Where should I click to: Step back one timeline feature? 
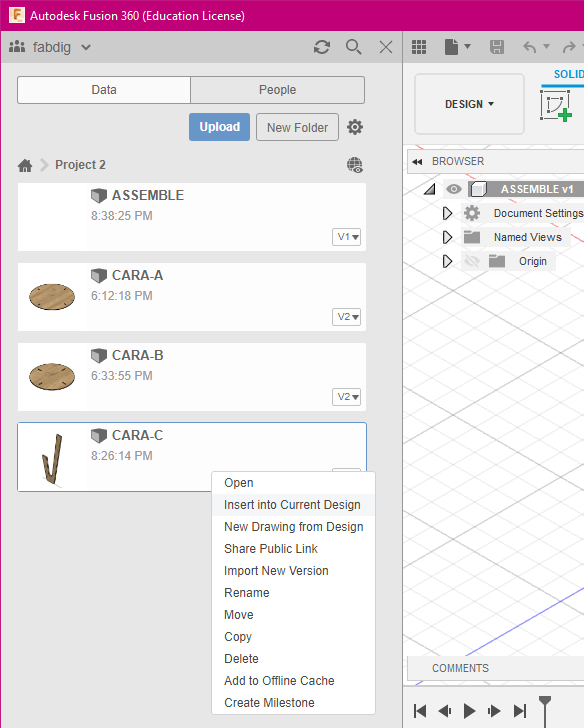tap(445, 711)
